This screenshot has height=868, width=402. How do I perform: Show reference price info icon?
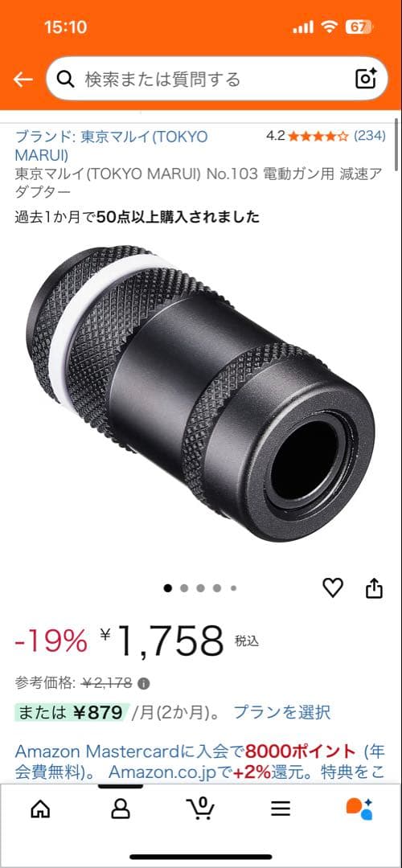143,684
